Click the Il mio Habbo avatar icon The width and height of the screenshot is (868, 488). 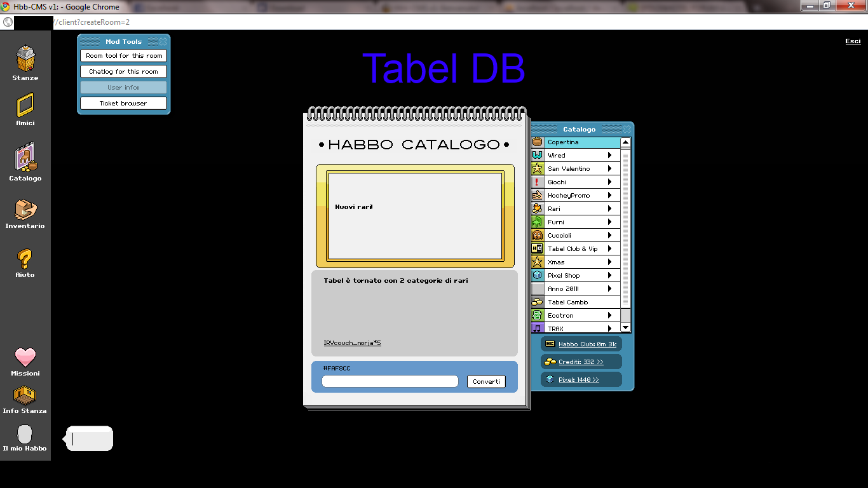(25, 434)
